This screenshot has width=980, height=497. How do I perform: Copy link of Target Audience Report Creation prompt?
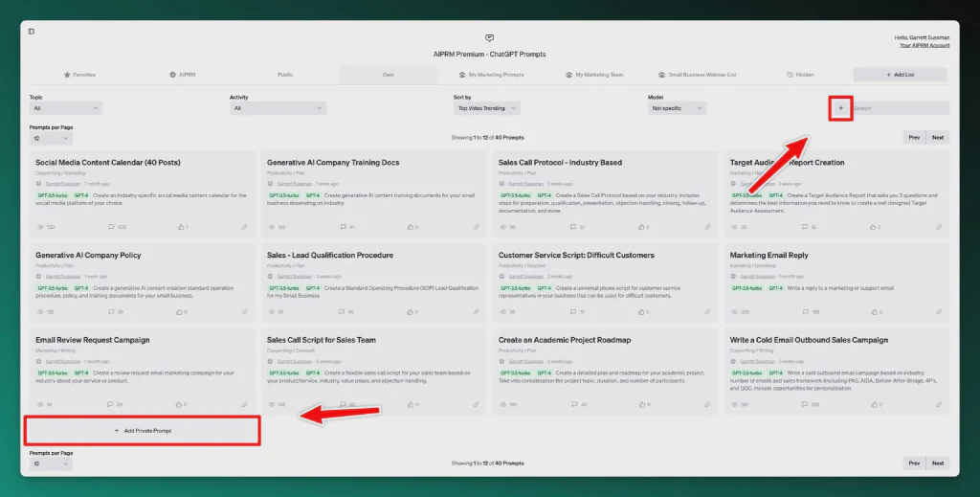[939, 227]
